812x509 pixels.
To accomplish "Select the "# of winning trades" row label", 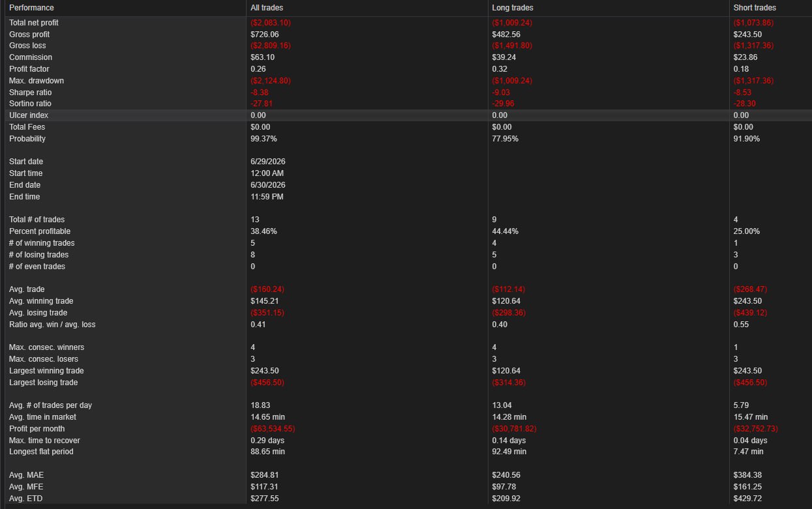I will tap(41, 243).
